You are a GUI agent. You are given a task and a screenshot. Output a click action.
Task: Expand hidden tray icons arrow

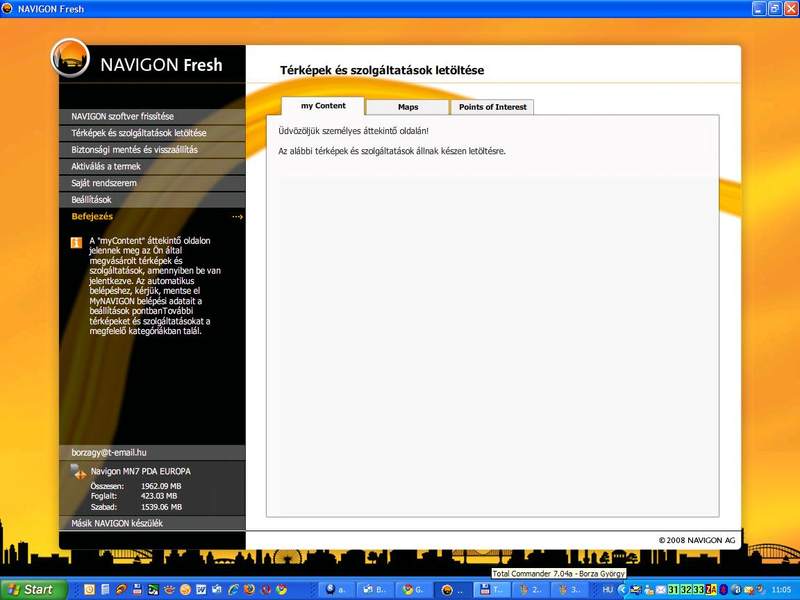click(x=622, y=590)
